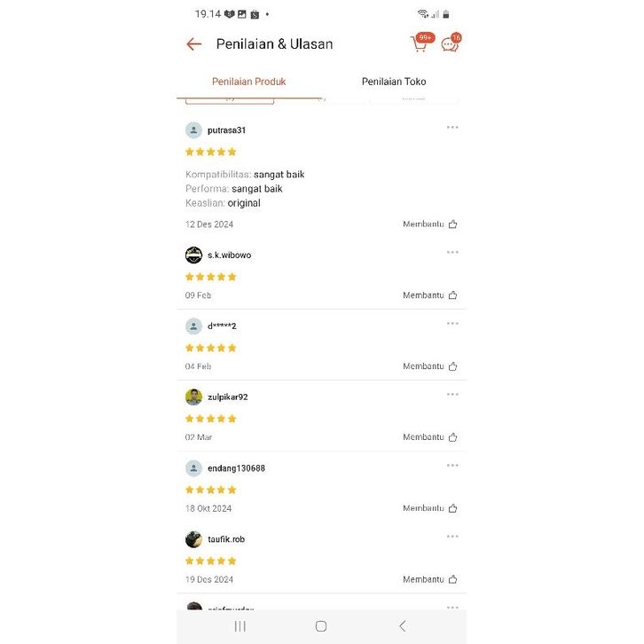Expand three-dot menu on zulpikar92's review
Image resolution: width=644 pixels, height=644 pixels.
[452, 395]
